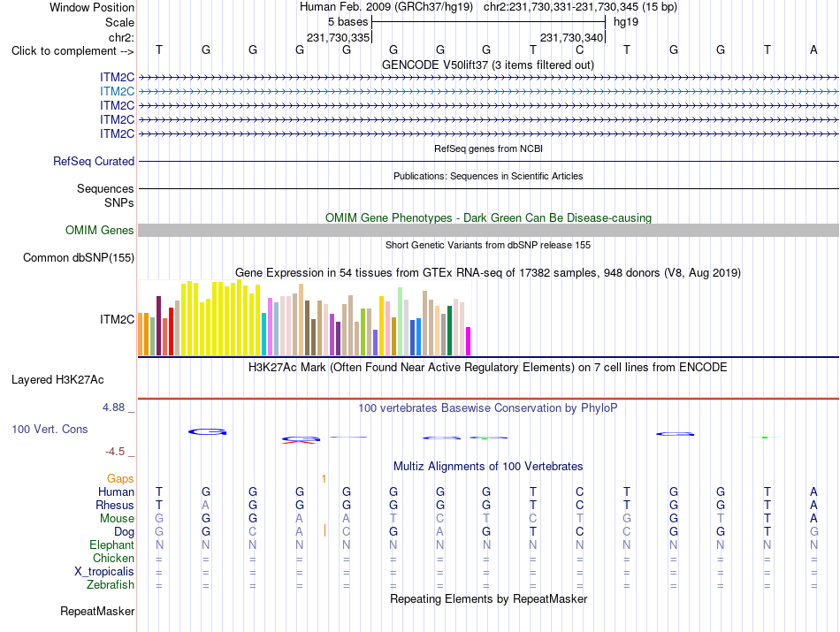Open the RefSeq Curated track label
840x632 pixels.
pyautogui.click(x=94, y=161)
